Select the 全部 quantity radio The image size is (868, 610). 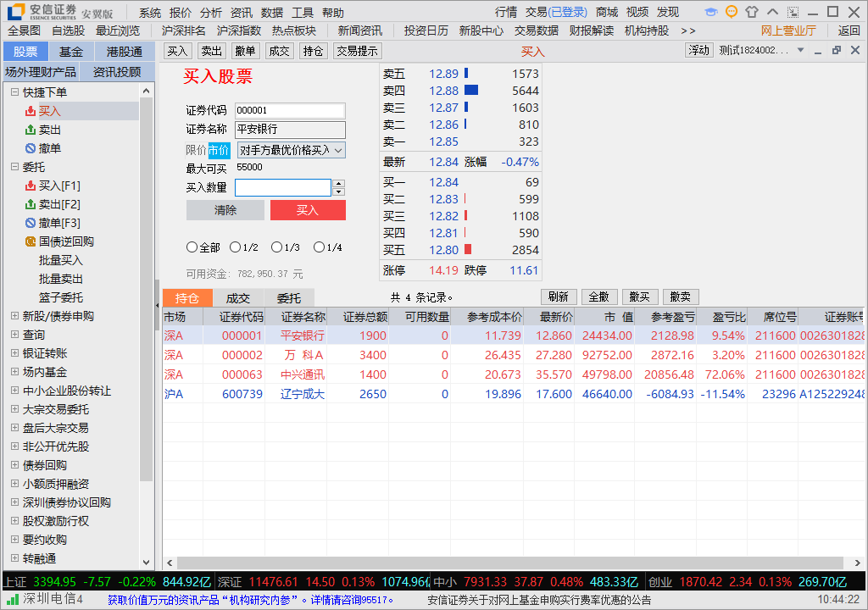point(192,247)
